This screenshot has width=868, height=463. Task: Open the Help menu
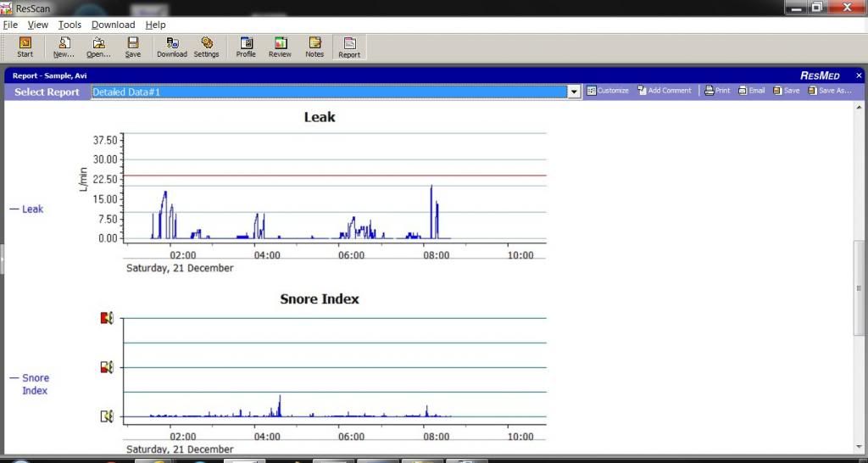point(156,25)
